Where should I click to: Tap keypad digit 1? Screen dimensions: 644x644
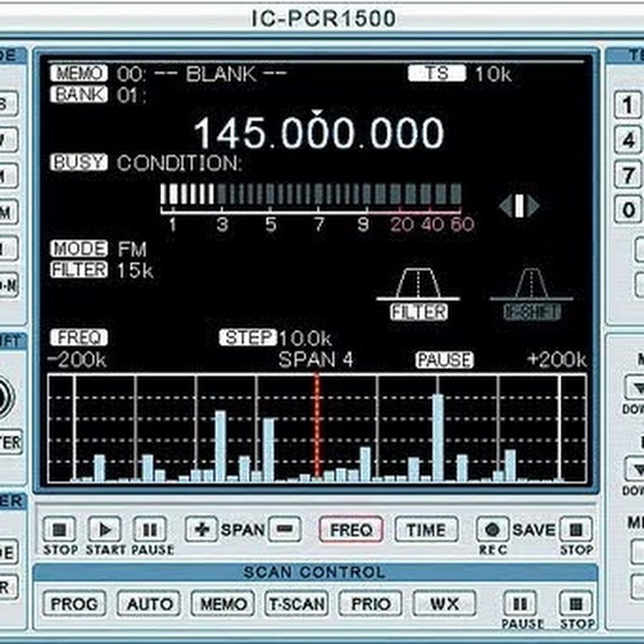pos(628,105)
